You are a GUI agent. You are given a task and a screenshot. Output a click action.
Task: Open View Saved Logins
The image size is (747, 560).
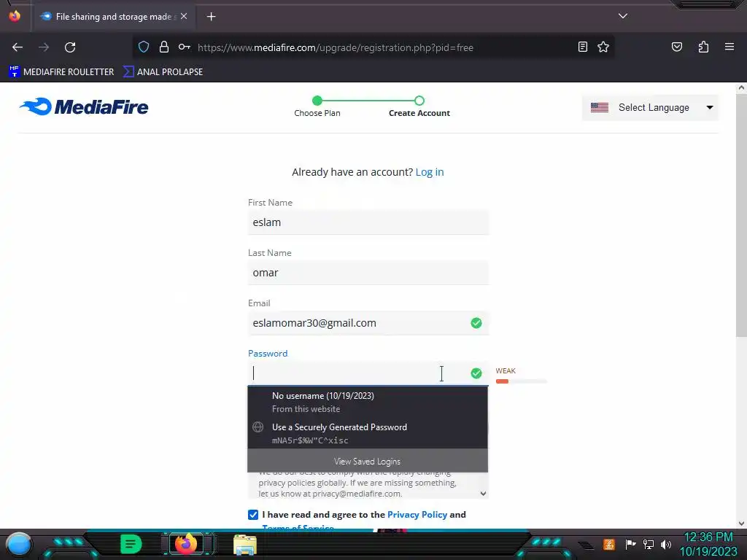[368, 462]
